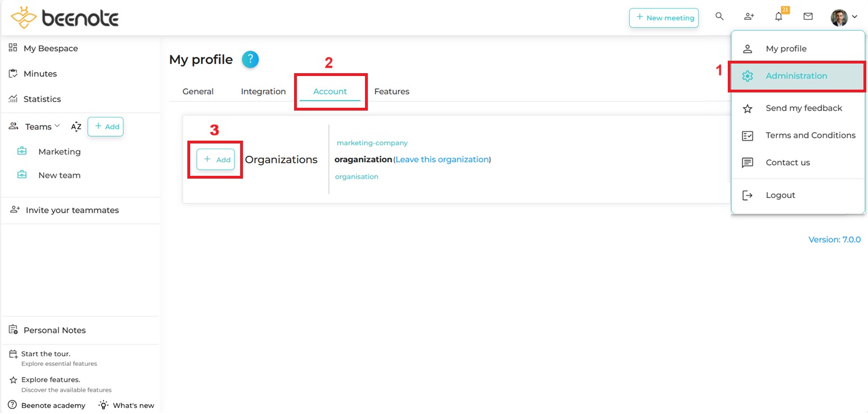Viewport: 868px width, 414px height.
Task: Click the add user icon in header
Action: click(x=749, y=17)
